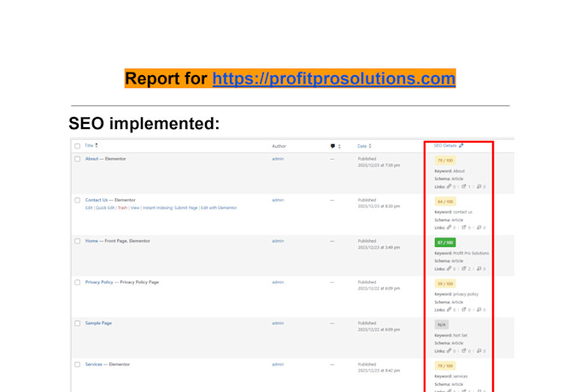
Task: Click internal links chain icon in Sample Page row
Action: [x=449, y=350]
